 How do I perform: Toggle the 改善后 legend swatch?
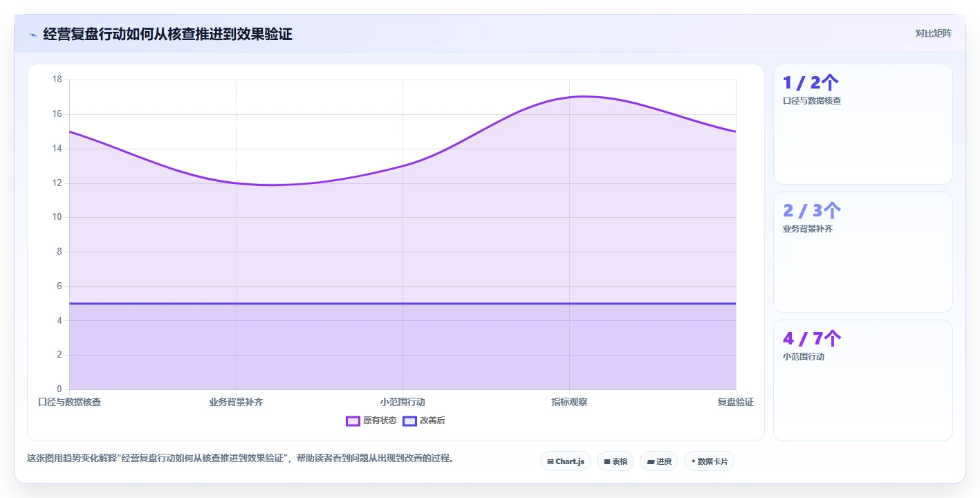409,421
